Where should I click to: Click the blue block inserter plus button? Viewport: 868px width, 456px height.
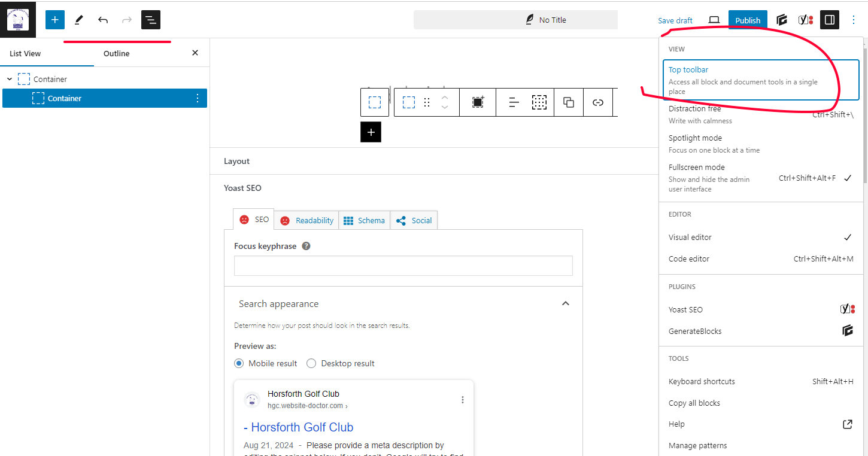[54, 20]
